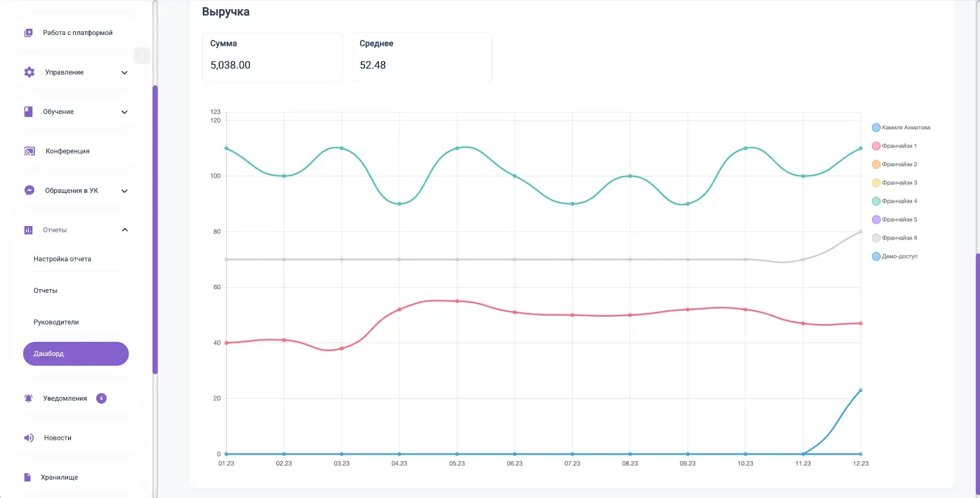
Task: Select the Дашборд button
Action: [76, 353]
